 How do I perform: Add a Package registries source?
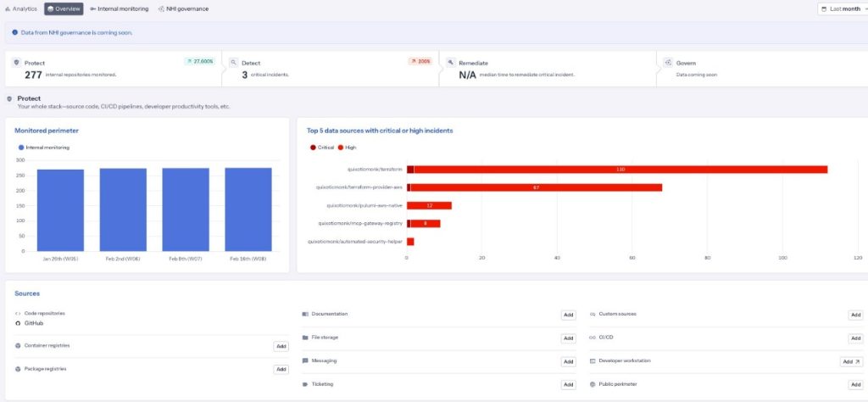281,369
